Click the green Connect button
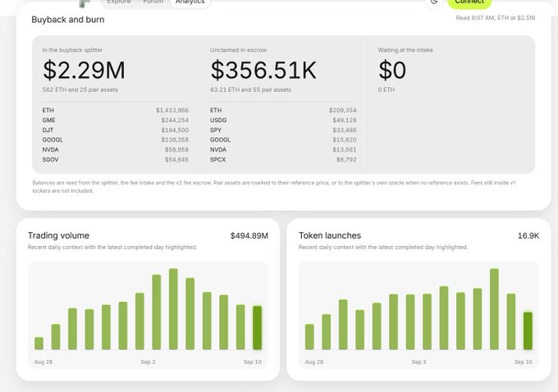 (469, 2)
